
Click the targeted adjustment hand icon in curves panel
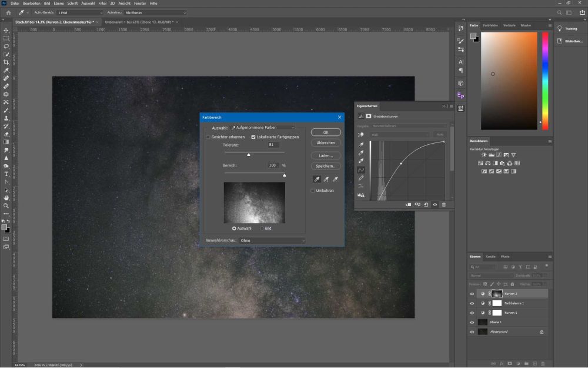click(360, 134)
